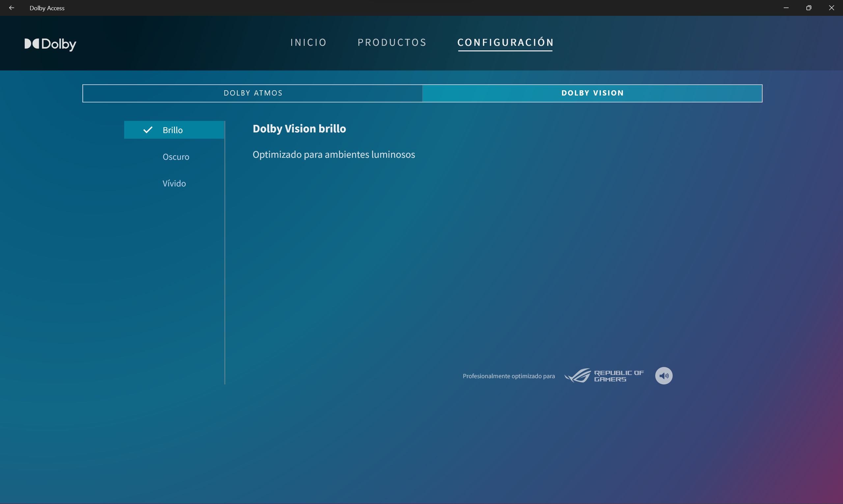Click the checkmark next to Brillo
The image size is (843, 504).
148,130
